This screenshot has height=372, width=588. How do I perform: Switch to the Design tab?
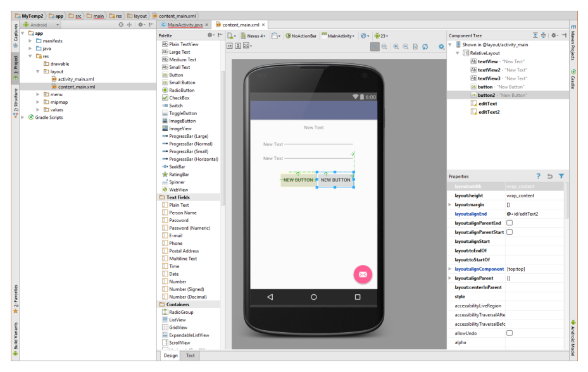coord(171,356)
